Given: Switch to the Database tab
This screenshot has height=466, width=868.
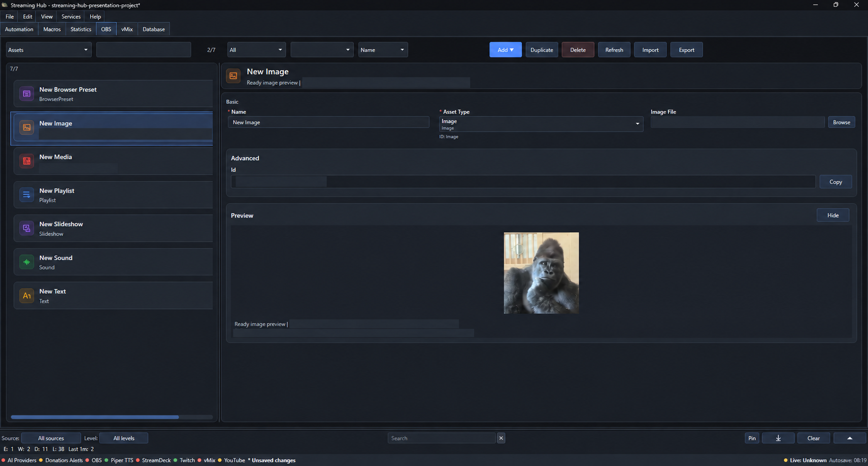Looking at the screenshot, I should (154, 29).
